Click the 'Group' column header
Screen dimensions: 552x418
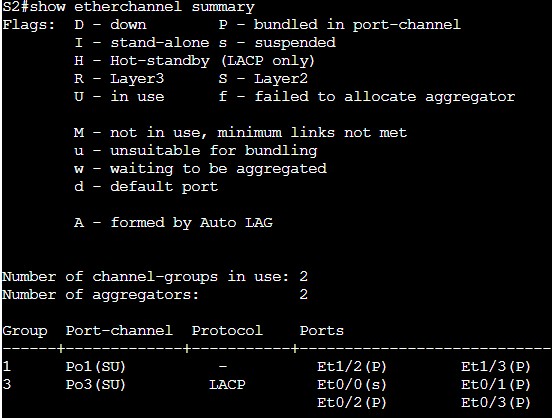(x=25, y=331)
